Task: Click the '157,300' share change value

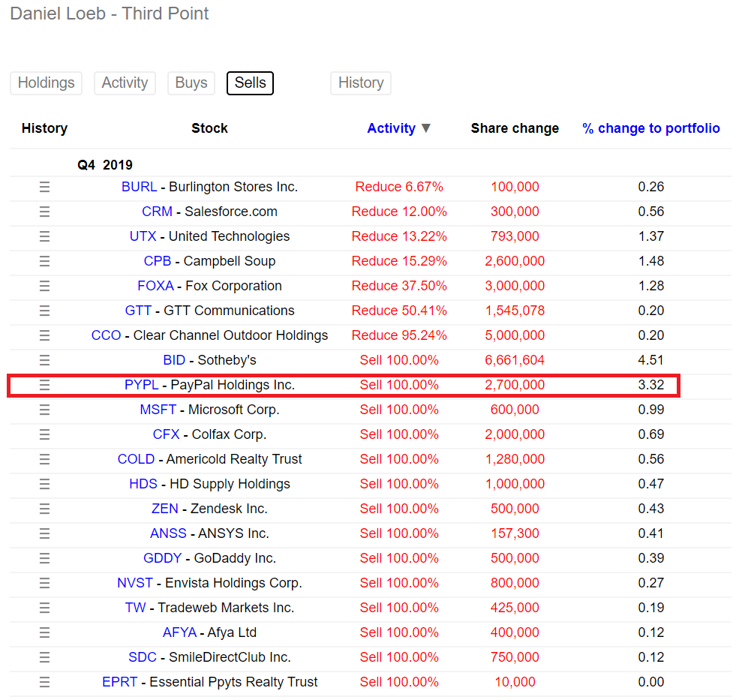Action: (515, 533)
